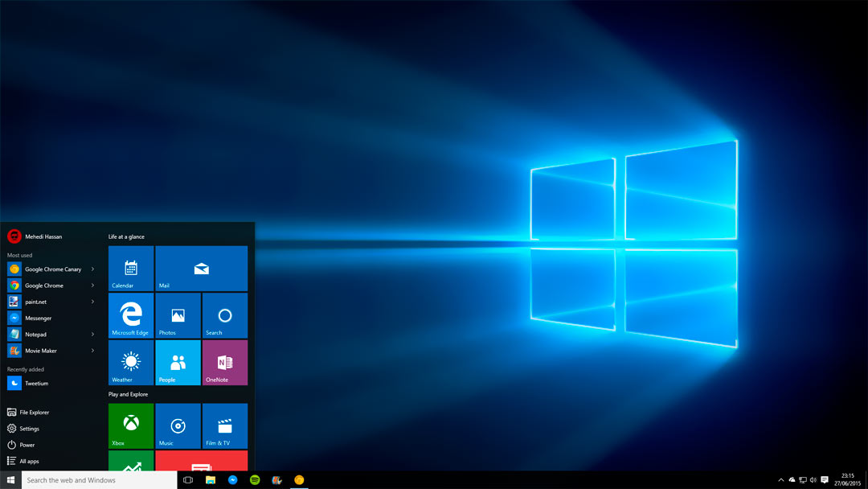Launch the People app tile
Viewport: 868px width, 489px height.
[x=178, y=363]
